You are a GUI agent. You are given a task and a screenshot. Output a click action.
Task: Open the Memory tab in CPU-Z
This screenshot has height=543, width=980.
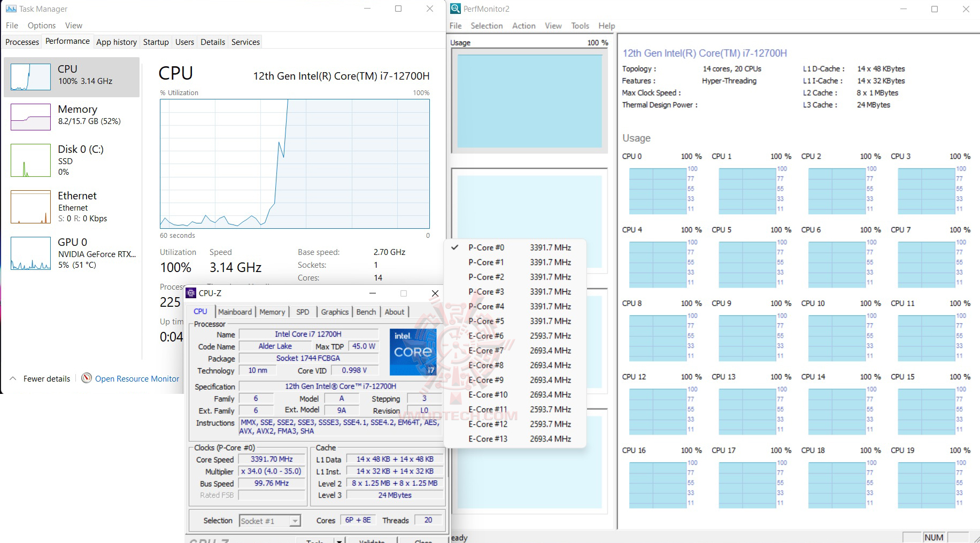272,312
